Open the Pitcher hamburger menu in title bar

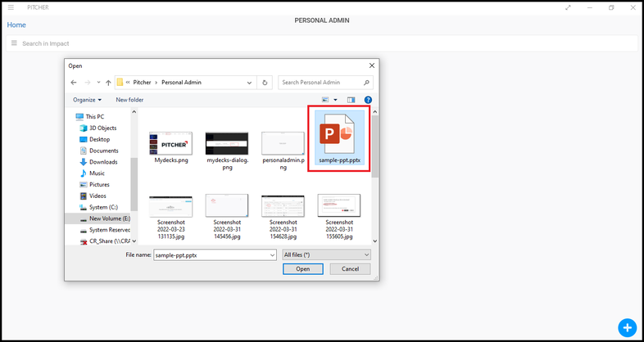tap(11, 7)
